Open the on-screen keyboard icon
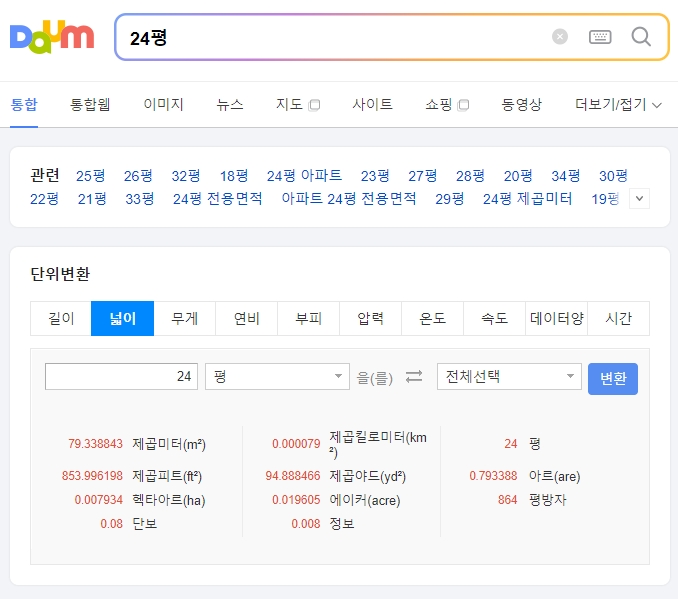 pyautogui.click(x=600, y=37)
